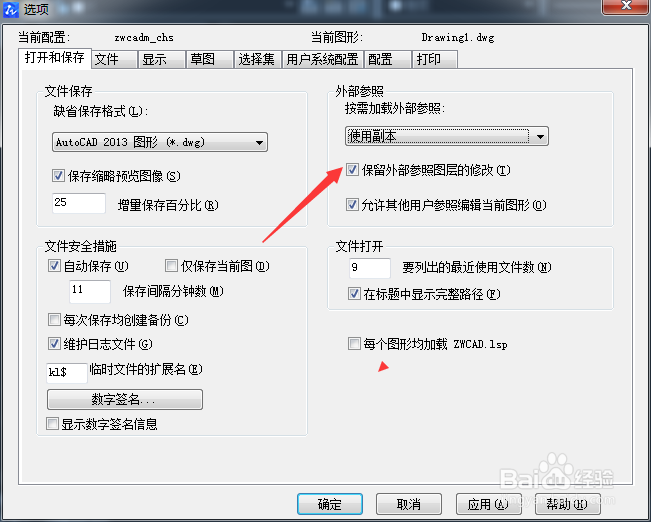The width and height of the screenshot is (651, 522).
Task: Confirm with the 确定 button
Action: click(x=330, y=504)
